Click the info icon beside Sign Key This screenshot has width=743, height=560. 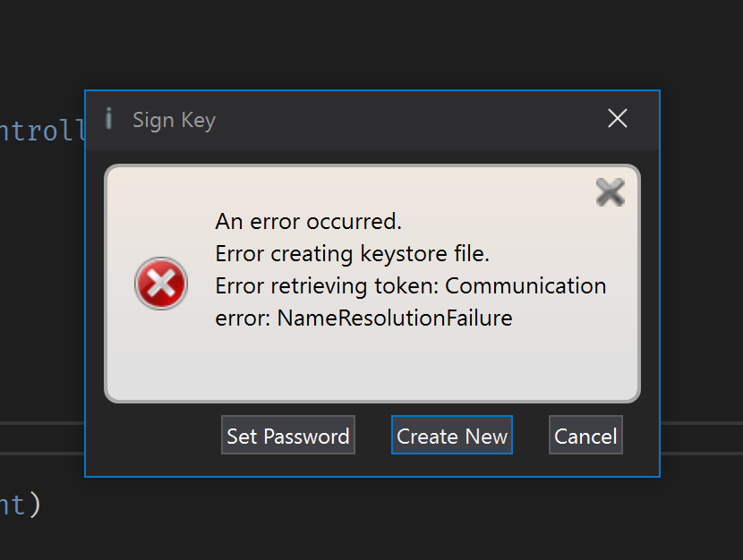pyautogui.click(x=108, y=118)
